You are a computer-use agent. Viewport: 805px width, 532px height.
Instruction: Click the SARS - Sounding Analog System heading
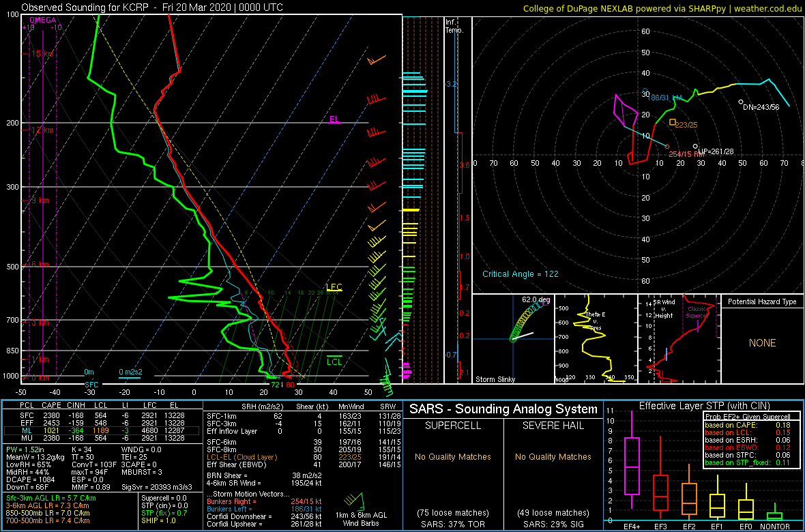(x=503, y=409)
